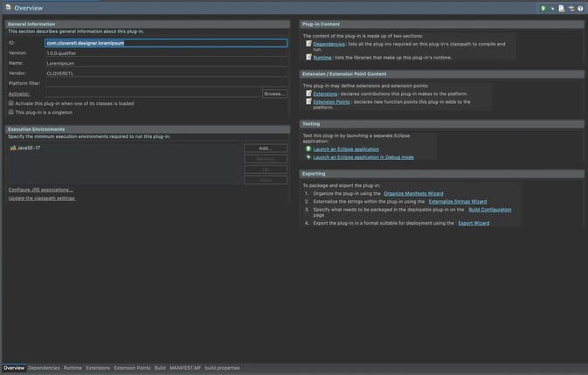
Task: Open the Runtime link in Plug-in Content
Action: pos(322,58)
